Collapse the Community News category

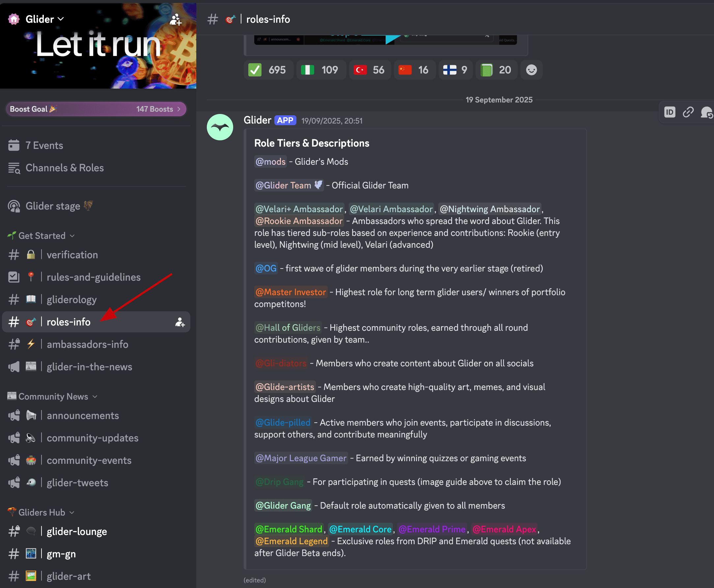click(53, 397)
